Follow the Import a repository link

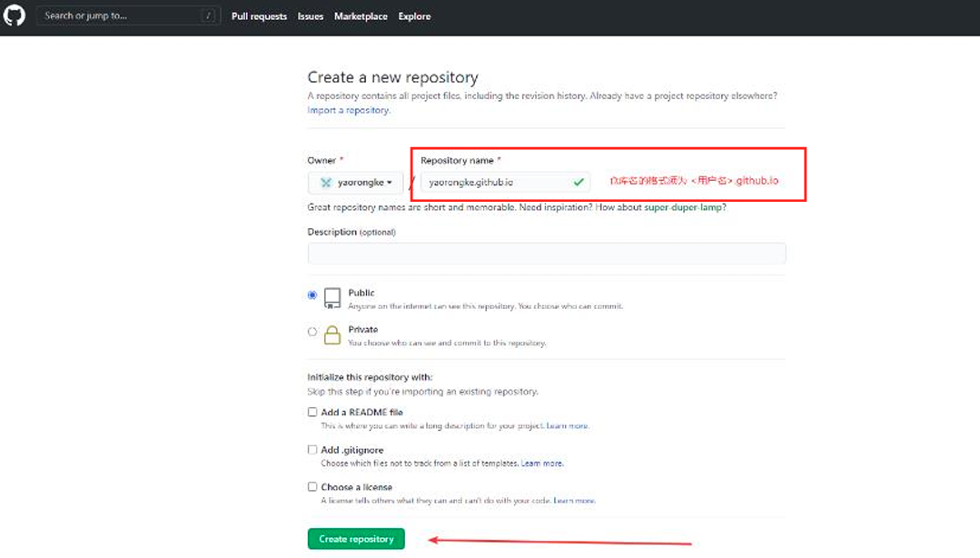(348, 110)
